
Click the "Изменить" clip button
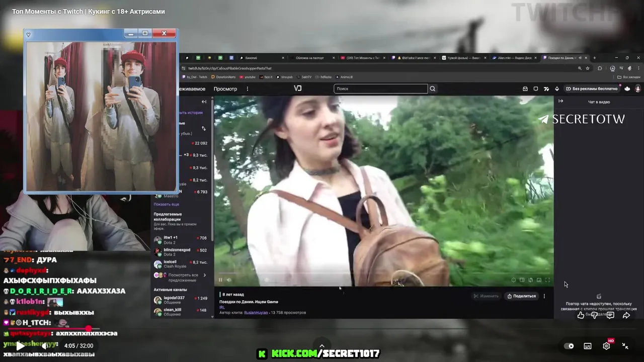486,296
